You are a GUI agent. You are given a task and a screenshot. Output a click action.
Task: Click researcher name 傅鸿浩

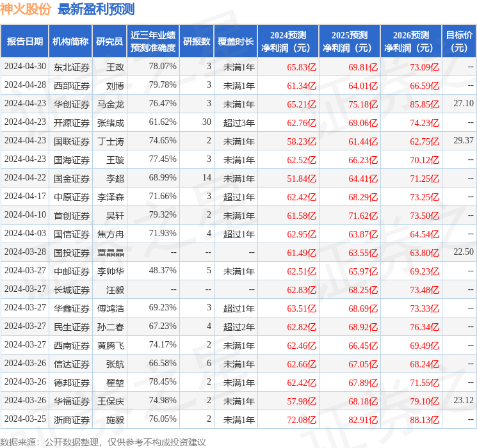click(x=111, y=308)
